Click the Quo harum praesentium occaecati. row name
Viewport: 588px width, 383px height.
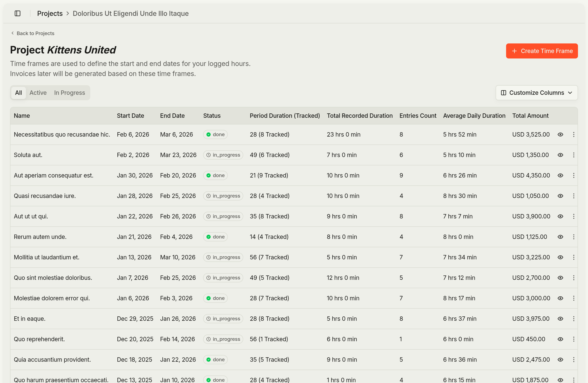[x=61, y=380]
